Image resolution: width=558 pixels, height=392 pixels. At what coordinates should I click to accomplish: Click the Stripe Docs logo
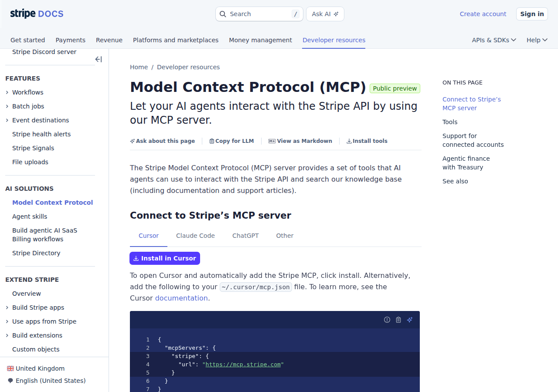pyautogui.click(x=37, y=14)
